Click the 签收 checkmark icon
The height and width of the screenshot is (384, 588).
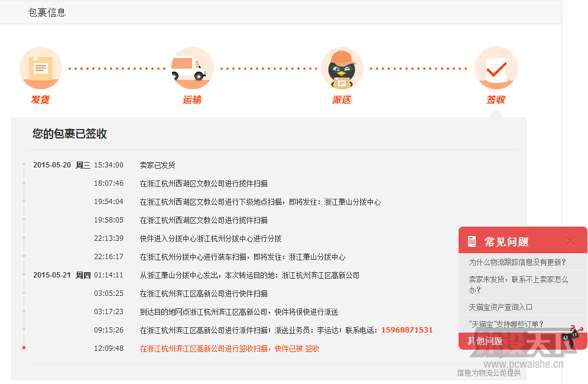pyautogui.click(x=496, y=68)
